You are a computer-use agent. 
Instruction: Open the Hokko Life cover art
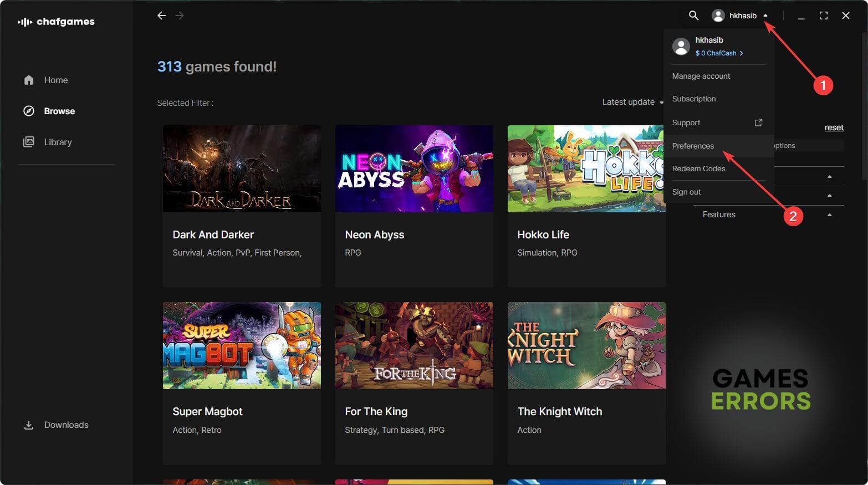[x=585, y=169]
